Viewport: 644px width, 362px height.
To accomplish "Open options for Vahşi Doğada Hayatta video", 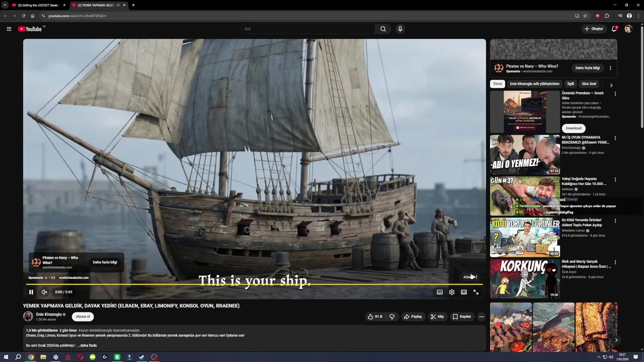I will click(x=615, y=179).
